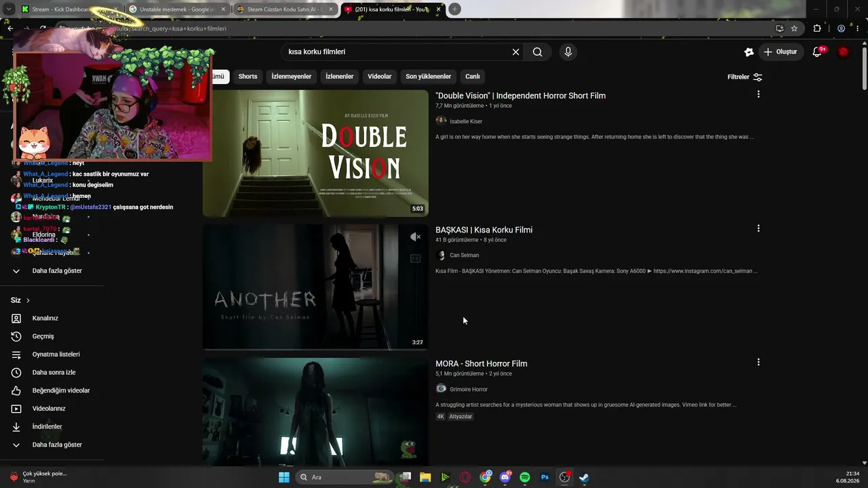Open the Chrome profile icon
Image resolution: width=868 pixels, height=488 pixels.
tap(841, 28)
